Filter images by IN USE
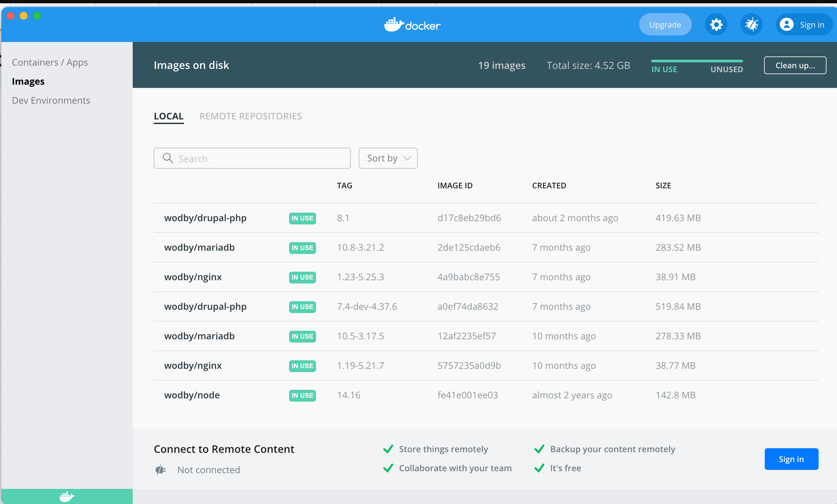The height and width of the screenshot is (504, 837). tap(664, 69)
